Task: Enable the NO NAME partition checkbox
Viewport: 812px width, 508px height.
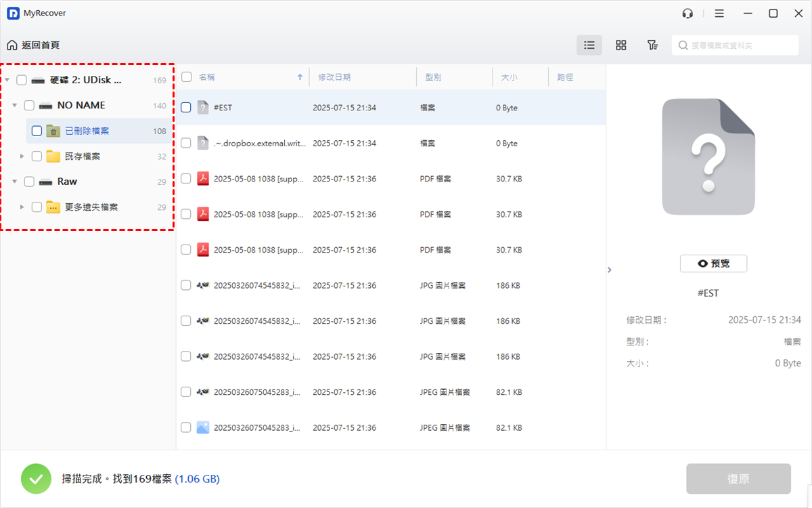Action: point(29,106)
